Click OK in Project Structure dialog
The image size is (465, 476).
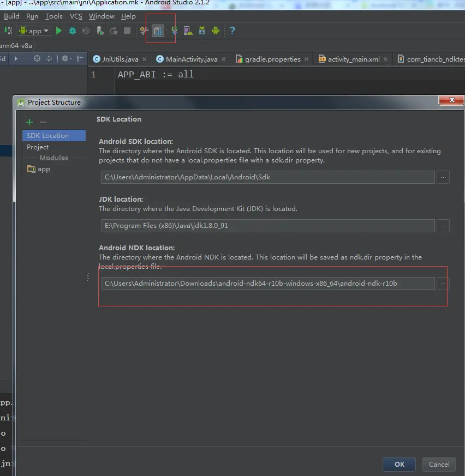click(400, 465)
